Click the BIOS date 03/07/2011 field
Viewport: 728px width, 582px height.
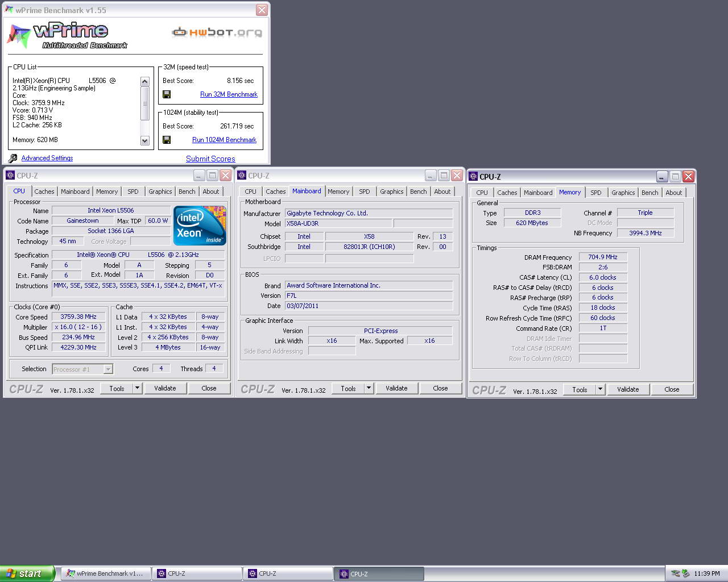coord(368,306)
